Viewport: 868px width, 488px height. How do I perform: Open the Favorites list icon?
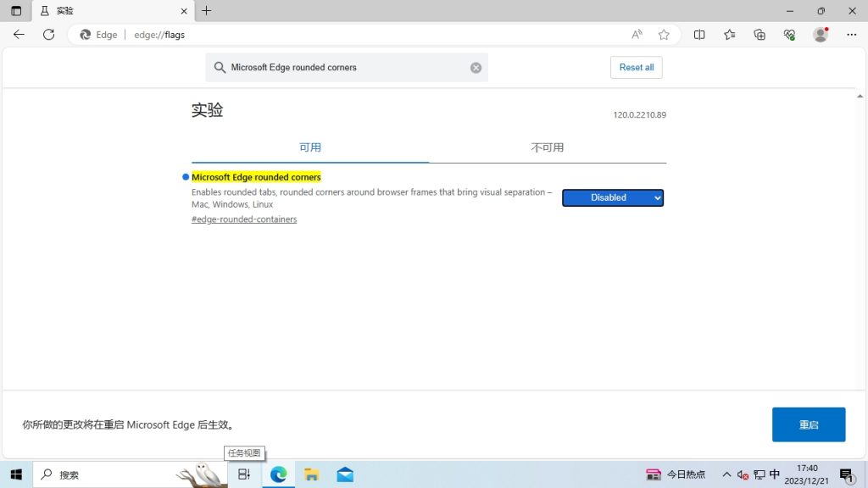click(x=730, y=34)
